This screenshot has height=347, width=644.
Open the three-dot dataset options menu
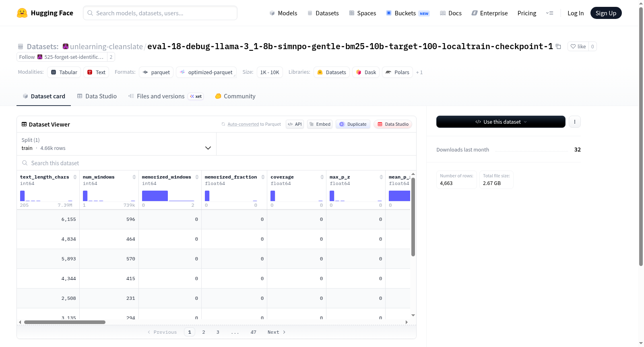pyautogui.click(x=575, y=122)
